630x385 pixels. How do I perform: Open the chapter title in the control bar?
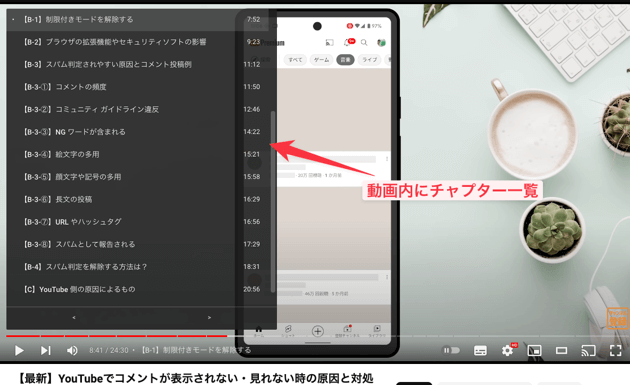pos(196,350)
